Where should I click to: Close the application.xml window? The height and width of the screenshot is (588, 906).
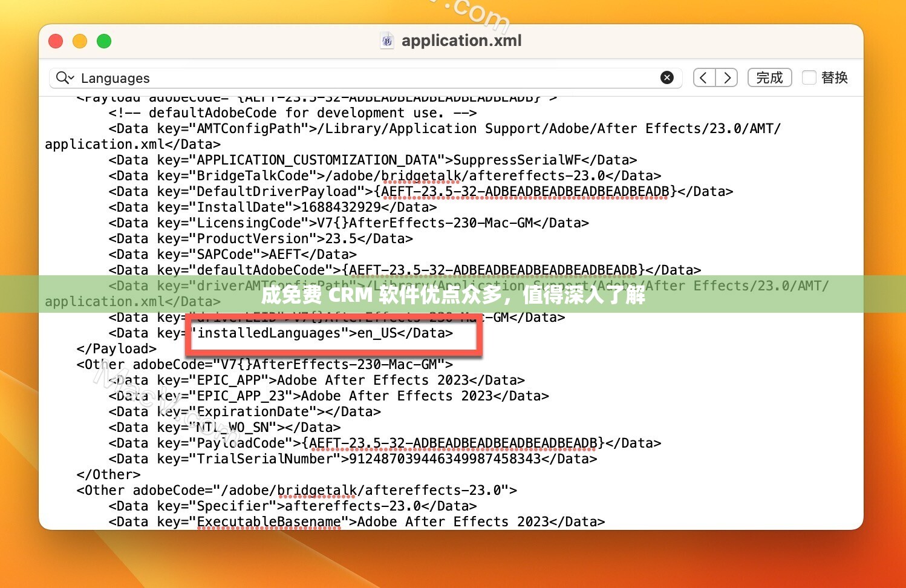pos(56,41)
